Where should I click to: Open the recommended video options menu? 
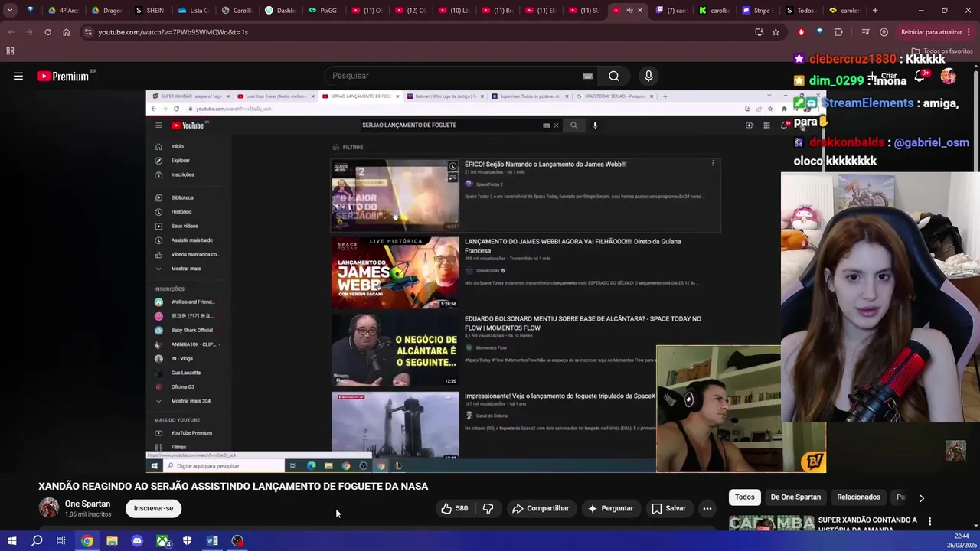pyautogui.click(x=929, y=521)
